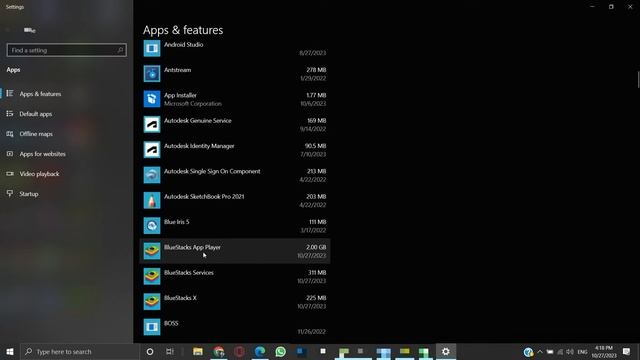Click the BlueStacks X icon
The height and width of the screenshot is (360, 640).
152,302
